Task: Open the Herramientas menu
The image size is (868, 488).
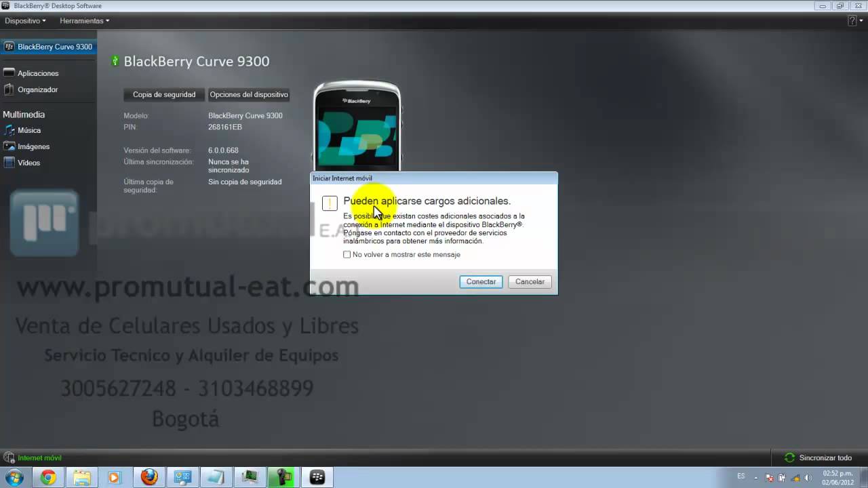Action: 84,21
